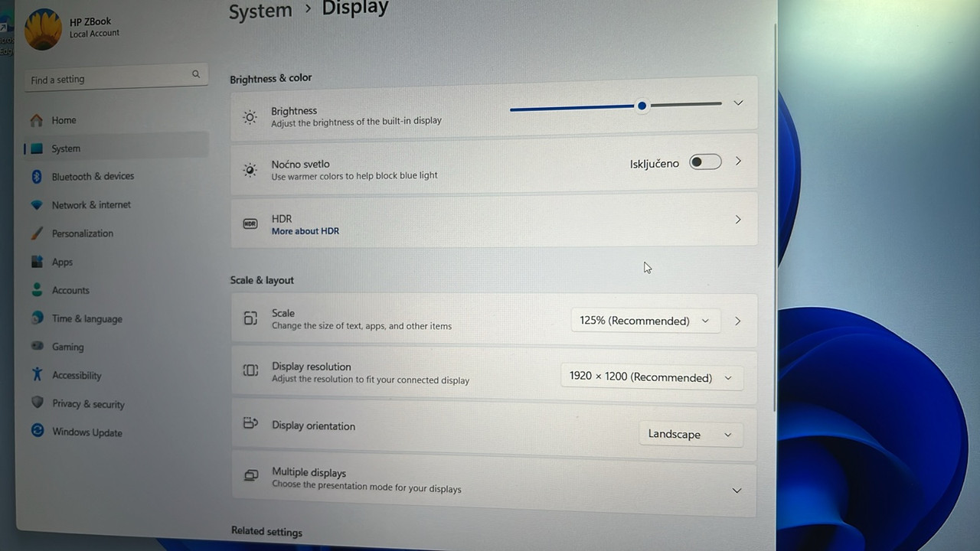Click the Display resolution icon
The width and height of the screenshot is (980, 551).
[x=250, y=371]
